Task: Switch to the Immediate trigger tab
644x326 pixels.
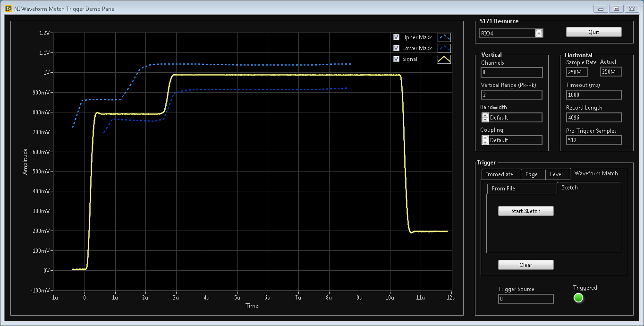Action: click(500, 174)
